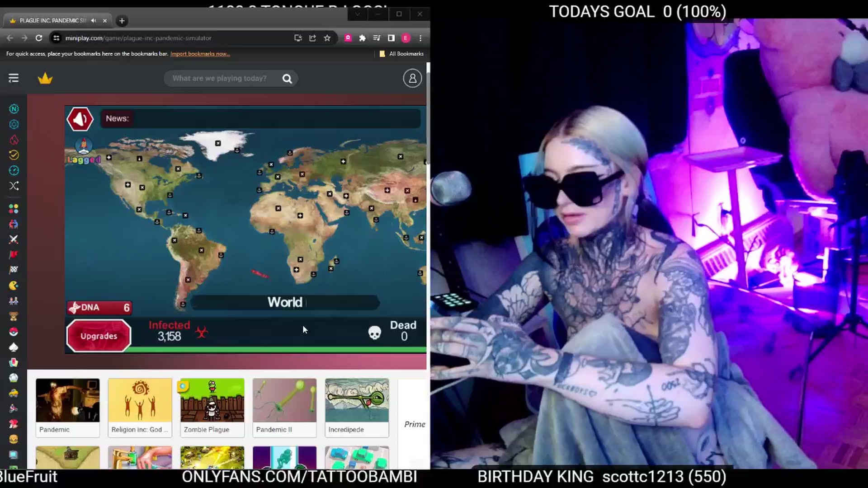Toggle Chrome side panel icon

[392, 38]
